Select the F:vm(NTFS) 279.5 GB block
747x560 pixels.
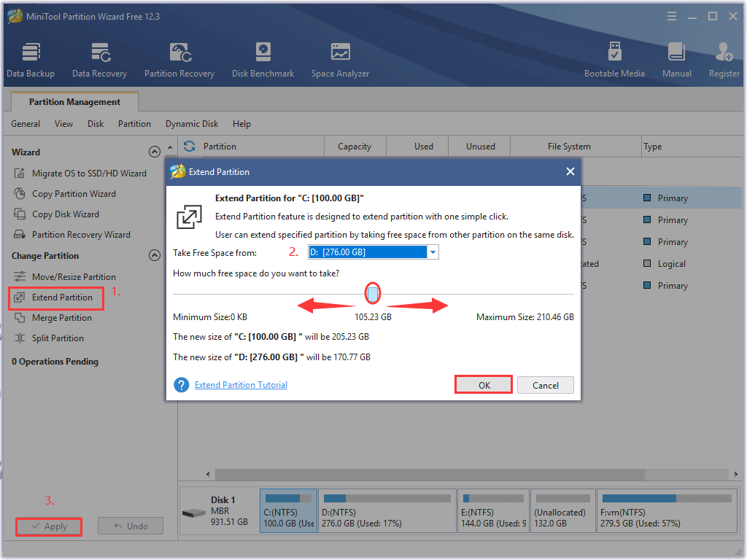click(x=667, y=511)
